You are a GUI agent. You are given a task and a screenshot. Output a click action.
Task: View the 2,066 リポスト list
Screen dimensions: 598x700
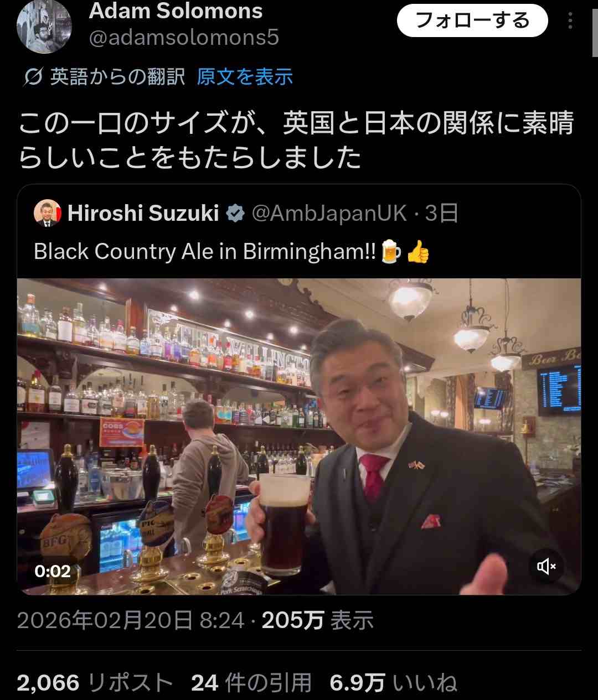[95, 682]
